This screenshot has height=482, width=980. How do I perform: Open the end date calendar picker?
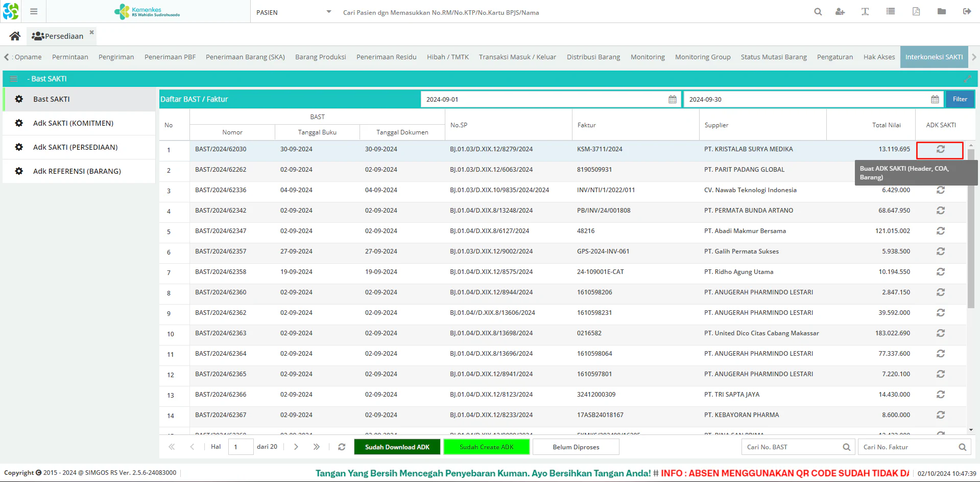click(x=935, y=99)
